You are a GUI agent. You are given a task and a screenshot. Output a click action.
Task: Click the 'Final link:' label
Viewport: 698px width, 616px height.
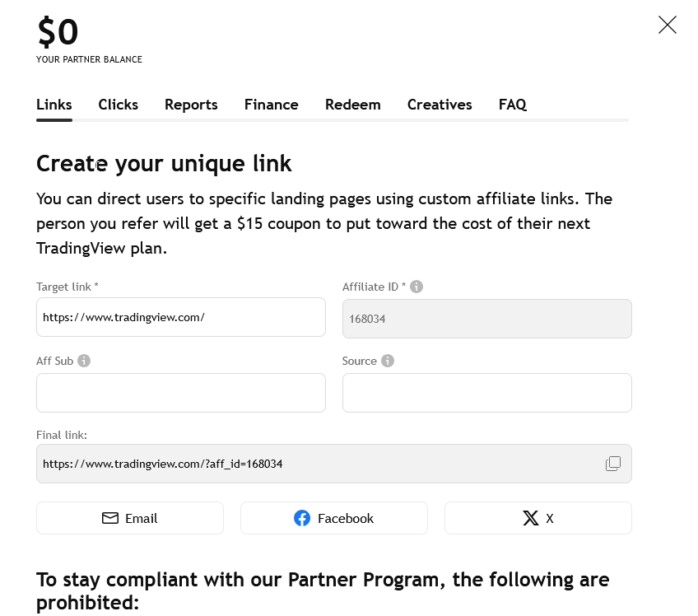[x=62, y=435]
